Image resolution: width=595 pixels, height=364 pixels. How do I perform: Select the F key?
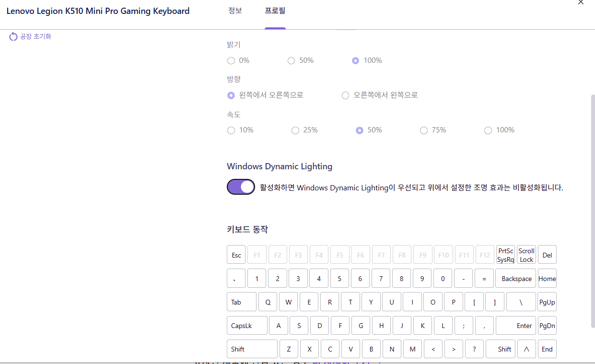[x=340, y=325]
